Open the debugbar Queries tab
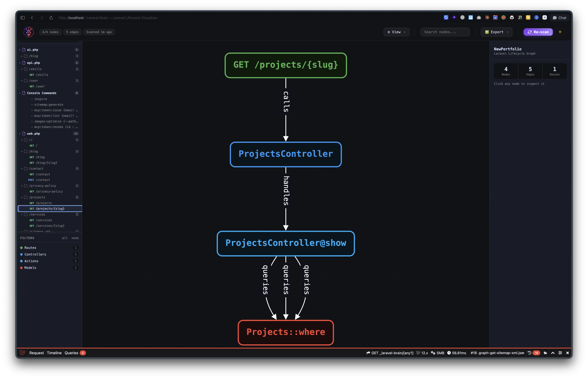Image resolution: width=588 pixels, height=379 pixels. point(75,353)
